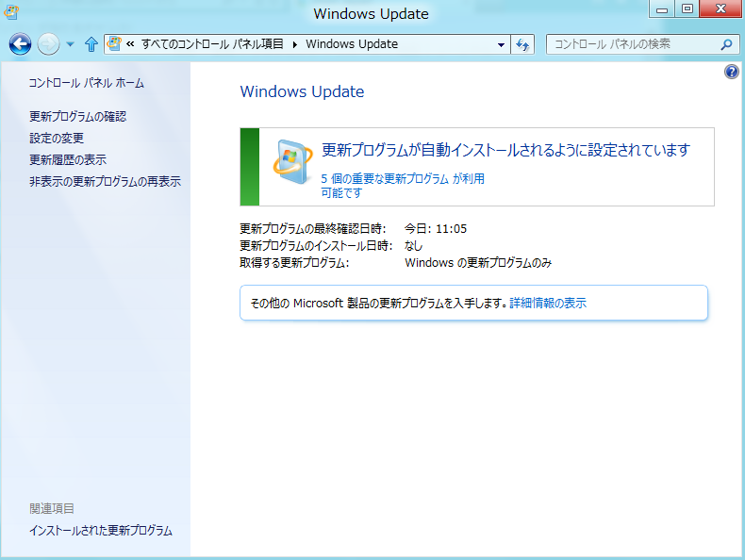Click the greyed Forward arrow button

(x=48, y=44)
